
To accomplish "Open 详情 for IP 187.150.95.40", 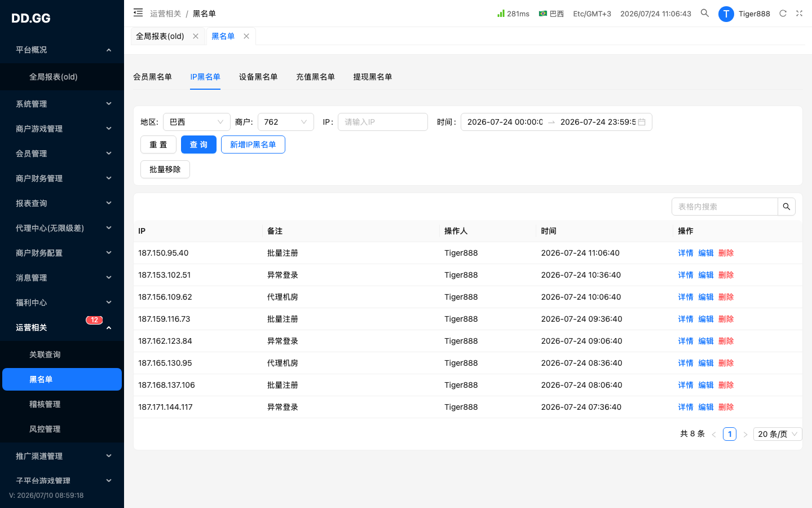I will click(x=686, y=253).
